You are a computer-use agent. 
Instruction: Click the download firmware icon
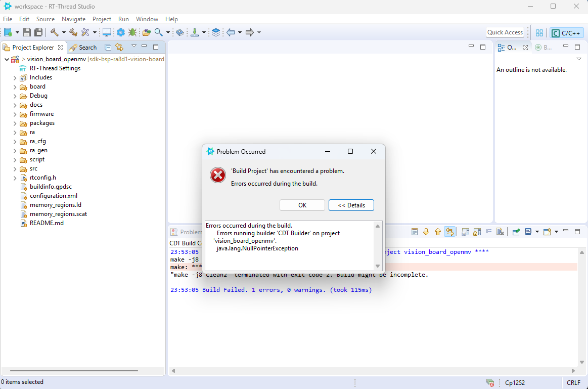click(195, 32)
